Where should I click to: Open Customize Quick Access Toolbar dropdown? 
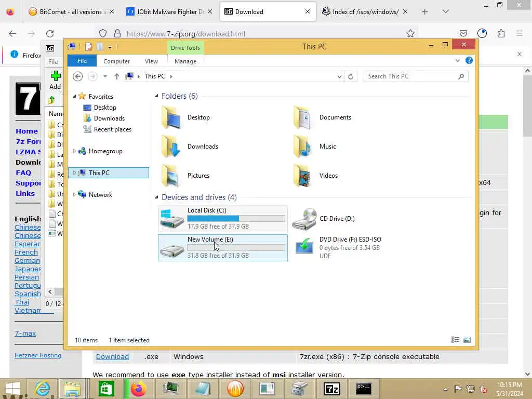(110, 47)
